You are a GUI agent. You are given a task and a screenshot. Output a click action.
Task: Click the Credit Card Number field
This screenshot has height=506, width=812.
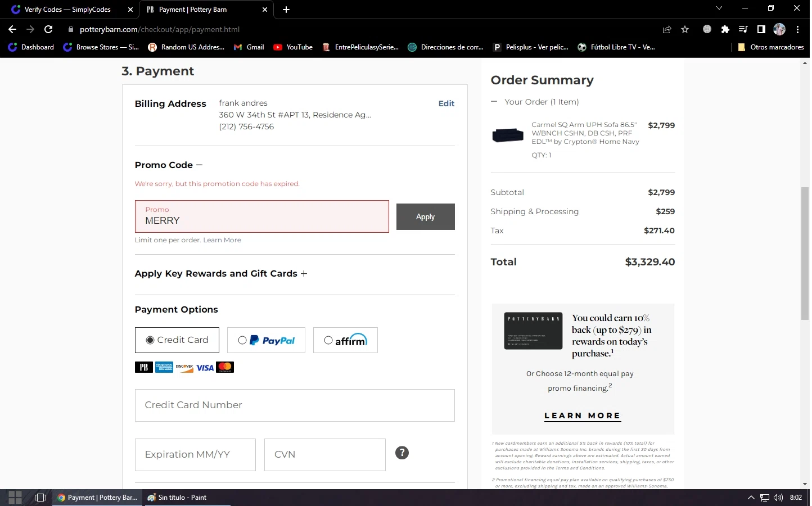[295, 405]
